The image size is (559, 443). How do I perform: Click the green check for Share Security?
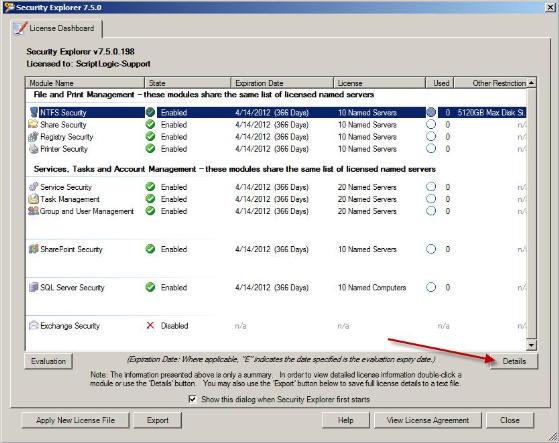150,124
